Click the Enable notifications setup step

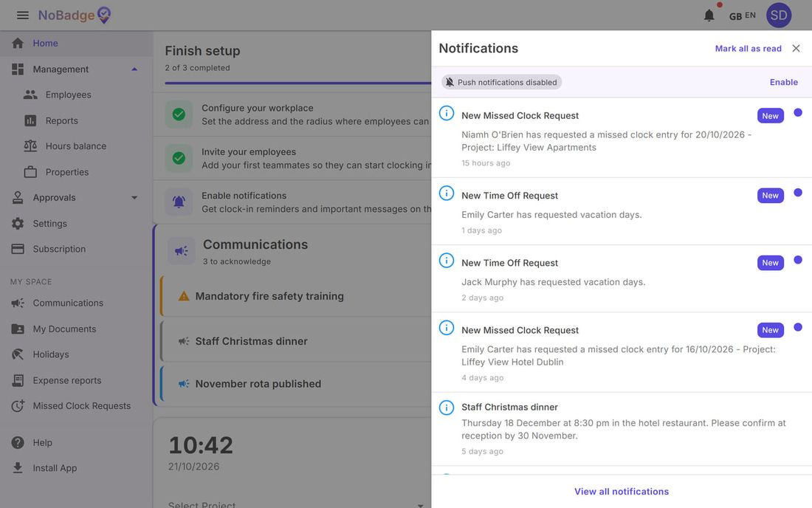click(292, 202)
